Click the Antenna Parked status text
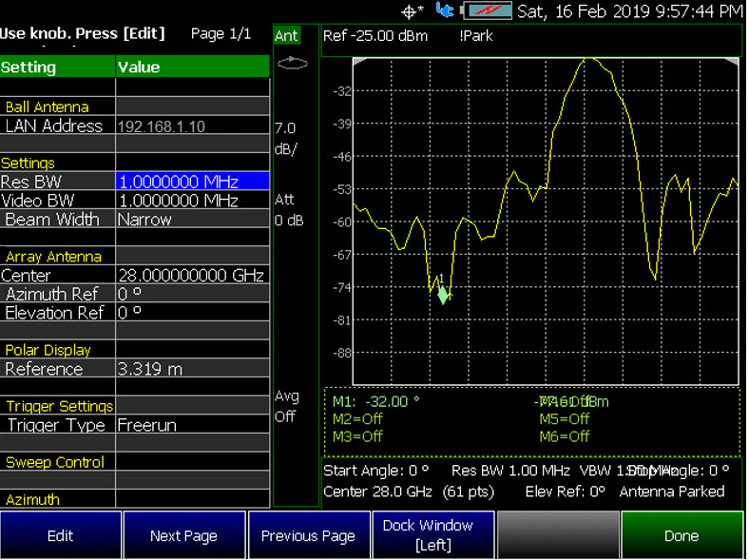The width and height of the screenshot is (749, 560). pos(672,492)
